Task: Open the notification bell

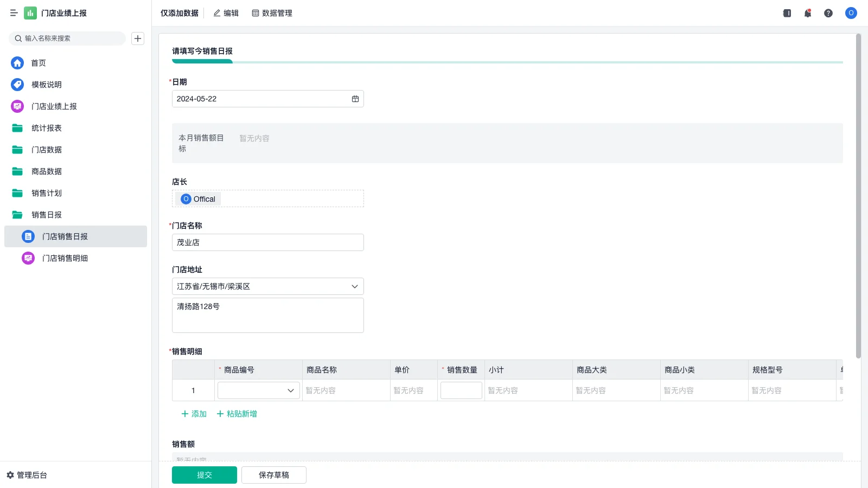Action: 808,13
